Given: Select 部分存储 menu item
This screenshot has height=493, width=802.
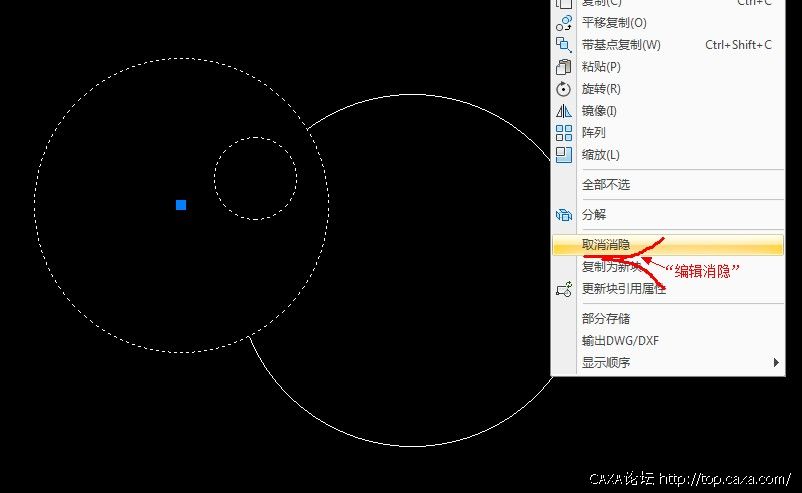Looking at the screenshot, I should click(x=606, y=319).
